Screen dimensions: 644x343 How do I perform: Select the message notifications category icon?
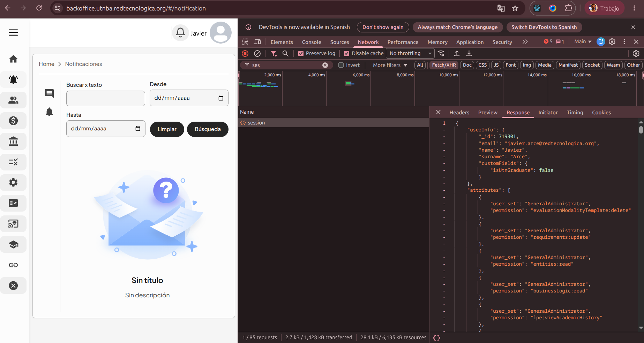49,93
